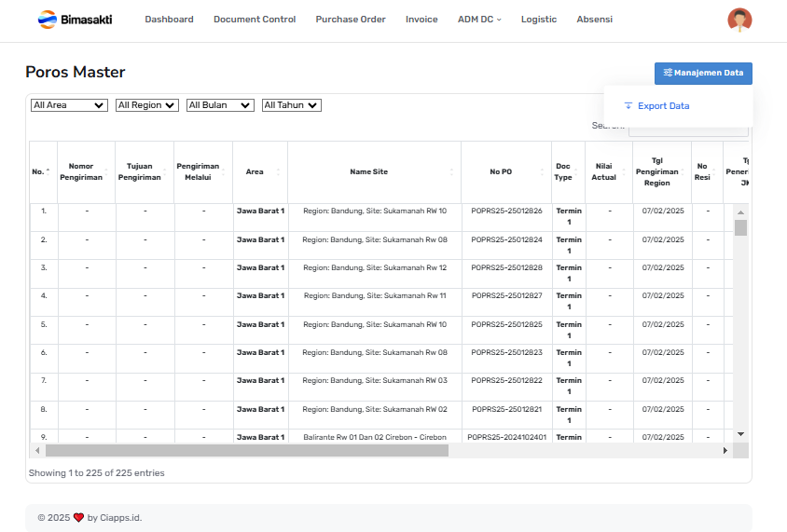Expand the All Bulan month filter
The image size is (787, 532).
(220, 105)
